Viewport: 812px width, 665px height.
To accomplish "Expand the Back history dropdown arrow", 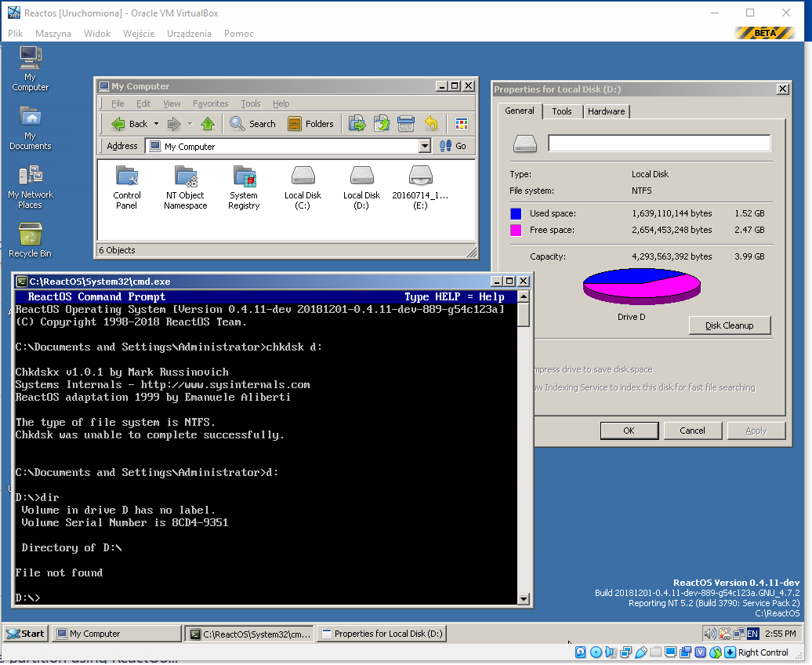I will coord(157,124).
